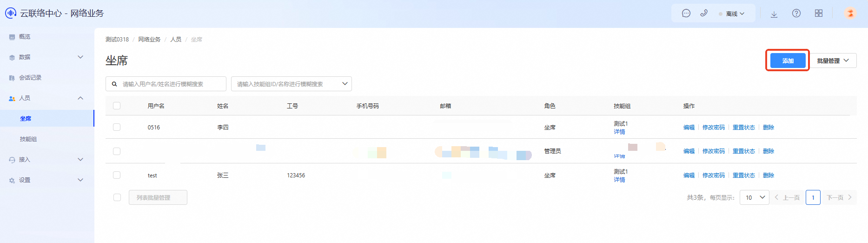This screenshot has width=868, height=243.
Task: Check the box for user 0516
Action: click(x=117, y=127)
